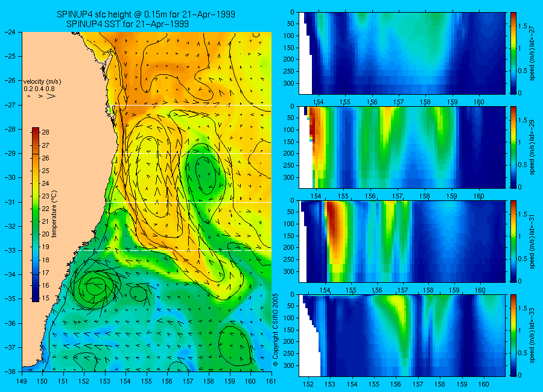Select the '-31' latitude label on the map axis

click(x=10, y=202)
